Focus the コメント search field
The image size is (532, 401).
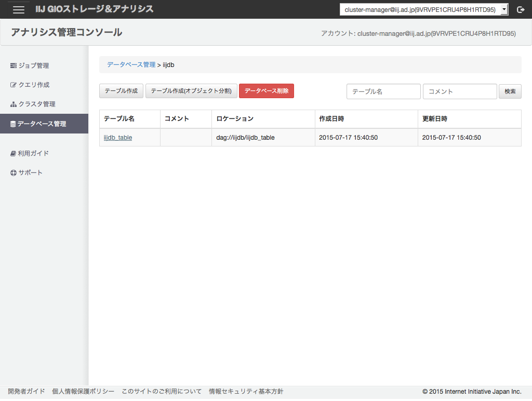pos(460,91)
